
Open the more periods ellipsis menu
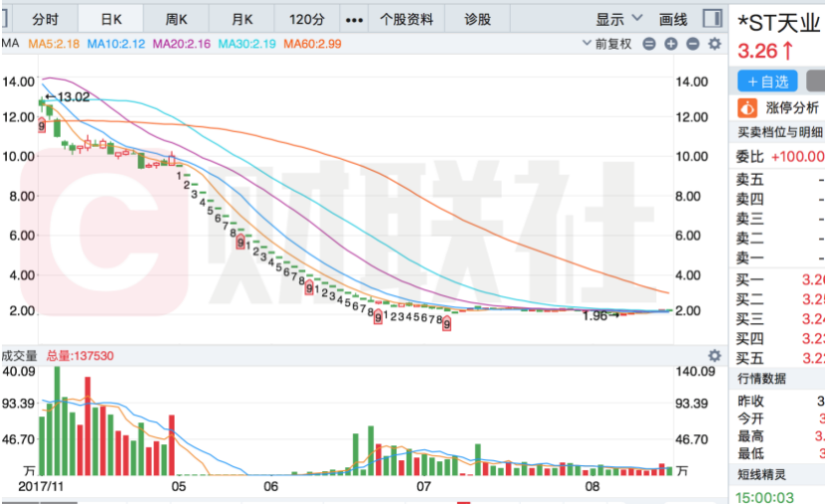tap(353, 19)
